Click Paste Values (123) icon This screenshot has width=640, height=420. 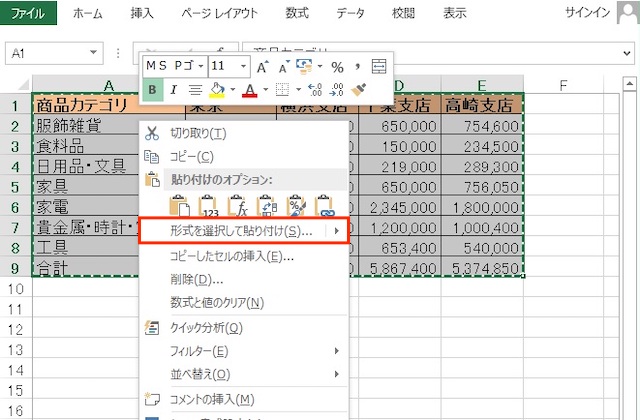209,206
